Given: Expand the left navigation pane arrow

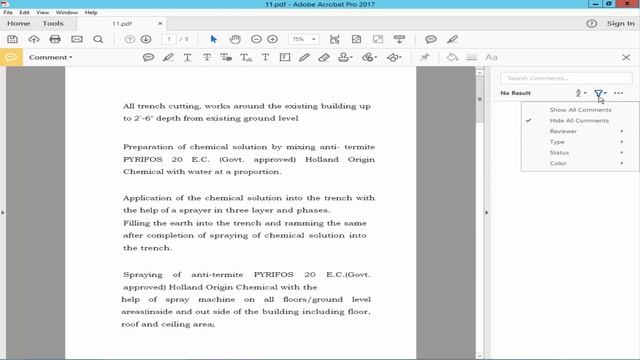Looking at the screenshot, I should click(3, 213).
